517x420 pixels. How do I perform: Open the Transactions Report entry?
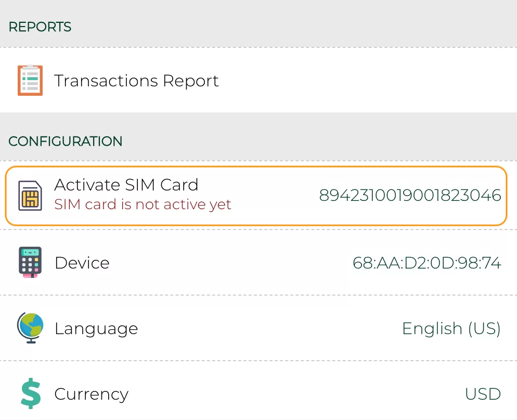coord(136,81)
